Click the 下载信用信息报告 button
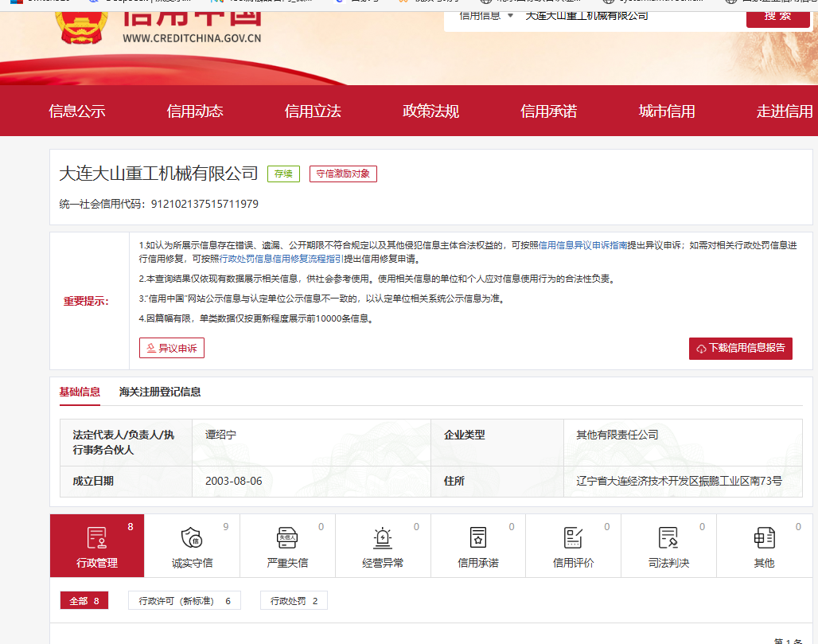Viewport: 818px width, 644px height. [x=740, y=349]
